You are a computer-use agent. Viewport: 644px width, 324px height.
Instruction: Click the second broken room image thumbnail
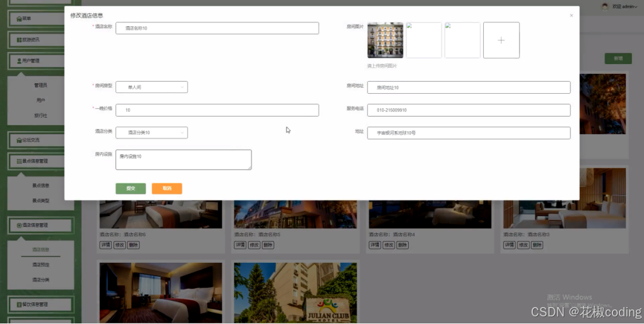[424, 40]
